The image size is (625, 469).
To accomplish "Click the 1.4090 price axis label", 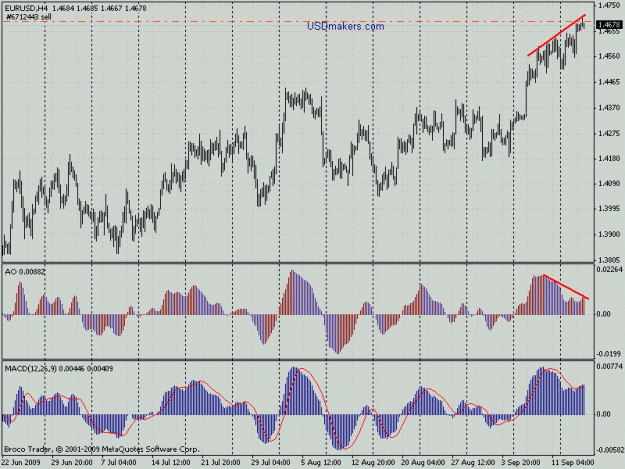I will point(609,184).
